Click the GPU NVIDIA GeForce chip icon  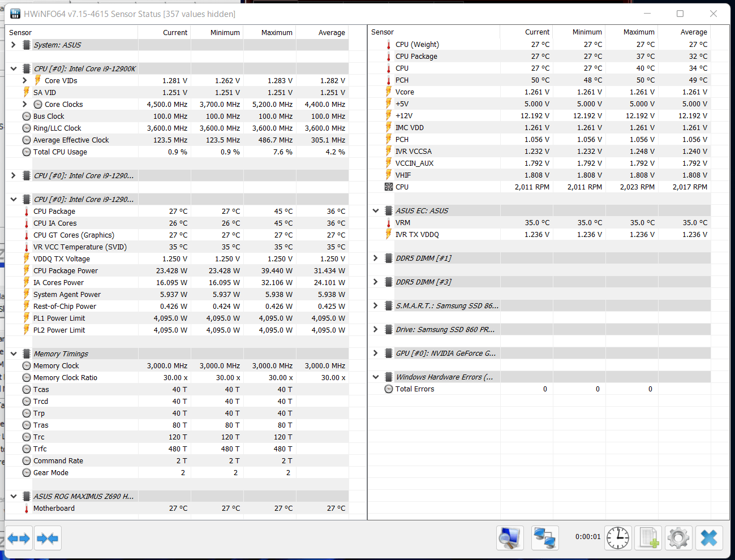click(389, 353)
